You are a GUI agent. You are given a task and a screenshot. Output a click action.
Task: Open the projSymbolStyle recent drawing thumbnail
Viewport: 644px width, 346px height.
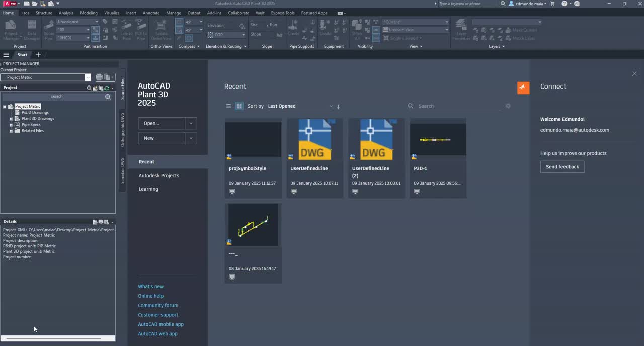pyautogui.click(x=253, y=139)
